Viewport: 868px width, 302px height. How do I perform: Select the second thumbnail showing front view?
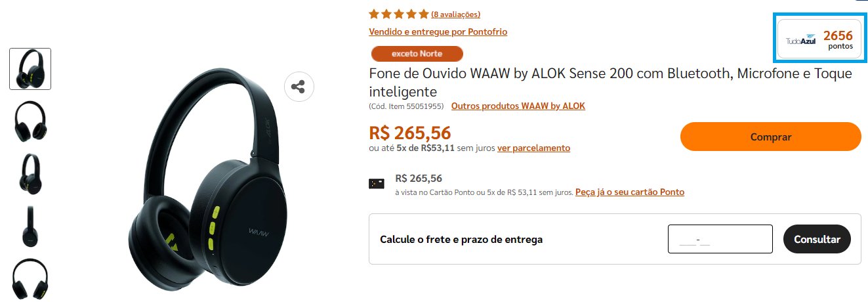tap(30, 120)
